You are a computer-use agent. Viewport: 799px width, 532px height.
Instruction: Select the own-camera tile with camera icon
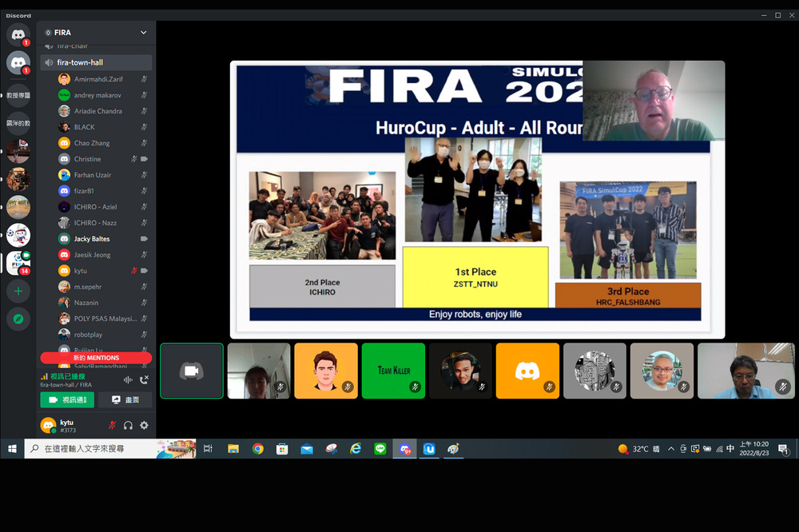[x=192, y=371]
